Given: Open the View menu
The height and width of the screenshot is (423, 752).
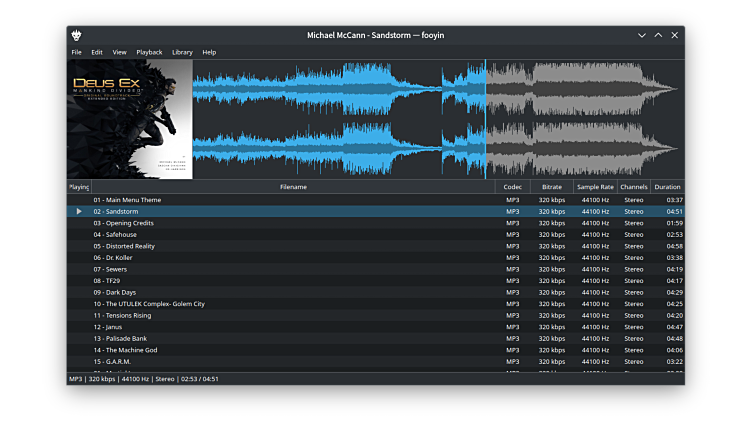Looking at the screenshot, I should pos(119,52).
